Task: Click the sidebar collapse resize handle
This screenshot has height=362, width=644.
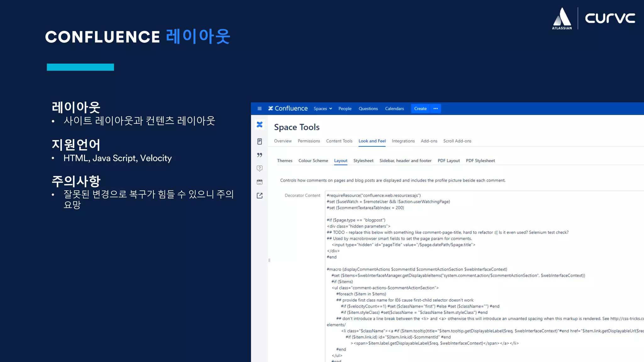Action: tap(269, 260)
